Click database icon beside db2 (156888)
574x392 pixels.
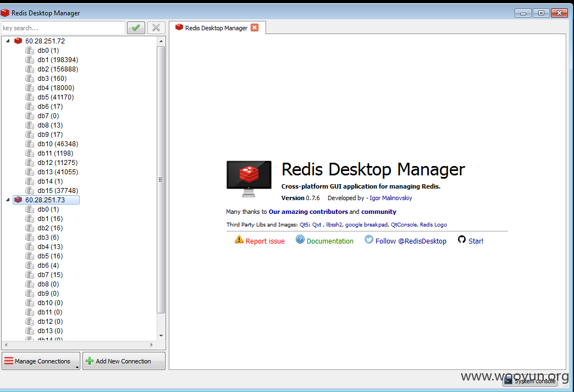click(30, 69)
